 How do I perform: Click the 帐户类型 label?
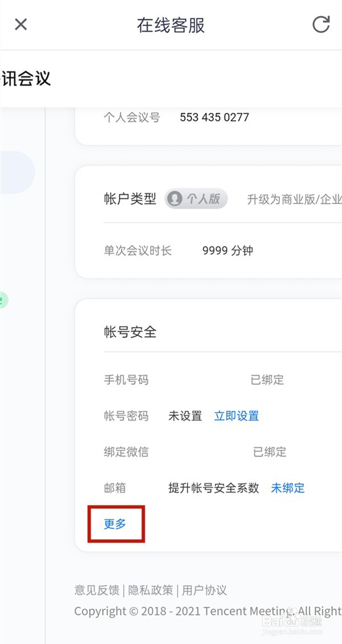pyautogui.click(x=130, y=199)
